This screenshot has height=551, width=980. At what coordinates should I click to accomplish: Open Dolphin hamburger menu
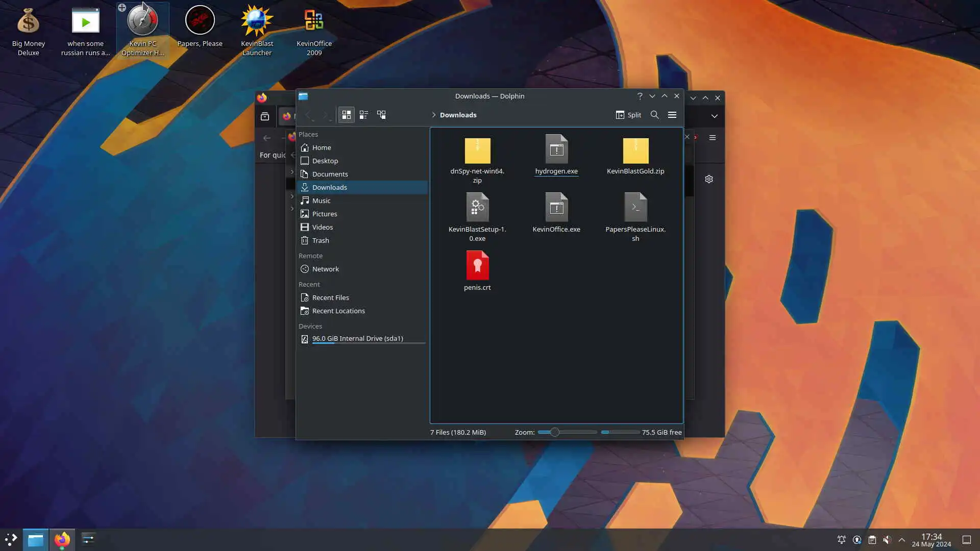coord(672,115)
